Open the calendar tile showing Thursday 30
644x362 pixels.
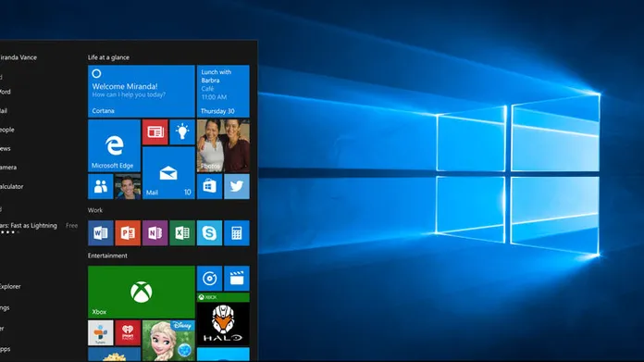tap(223, 92)
